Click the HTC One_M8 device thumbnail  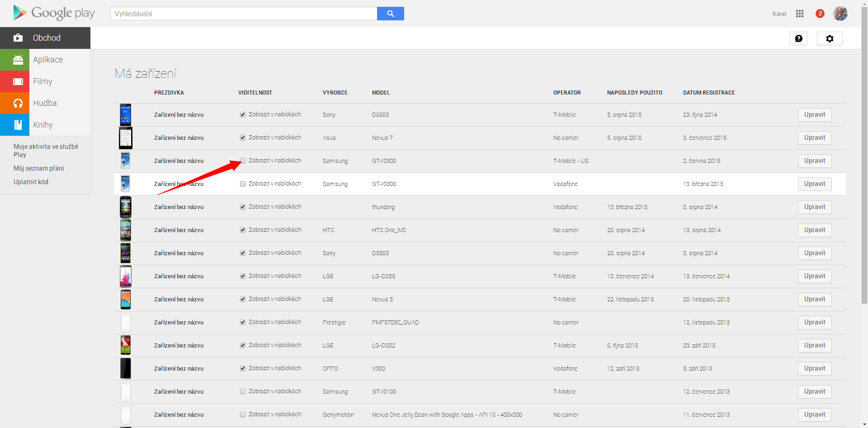click(x=126, y=230)
